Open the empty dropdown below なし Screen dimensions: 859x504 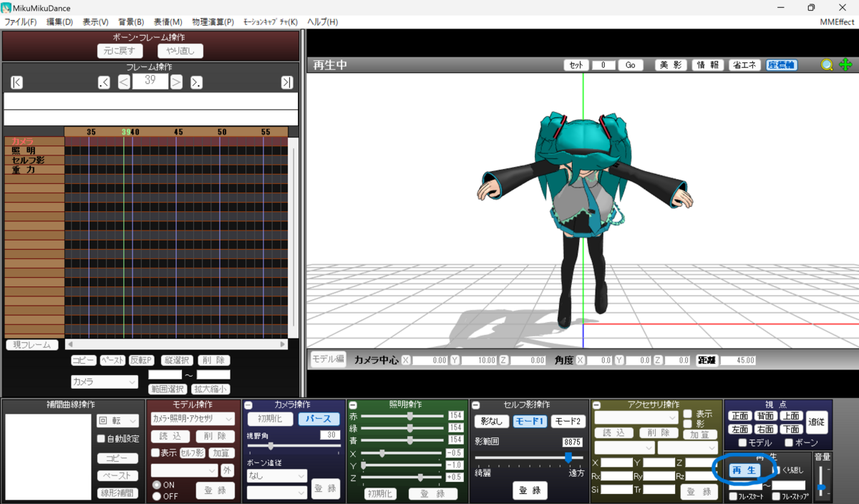pos(276,493)
